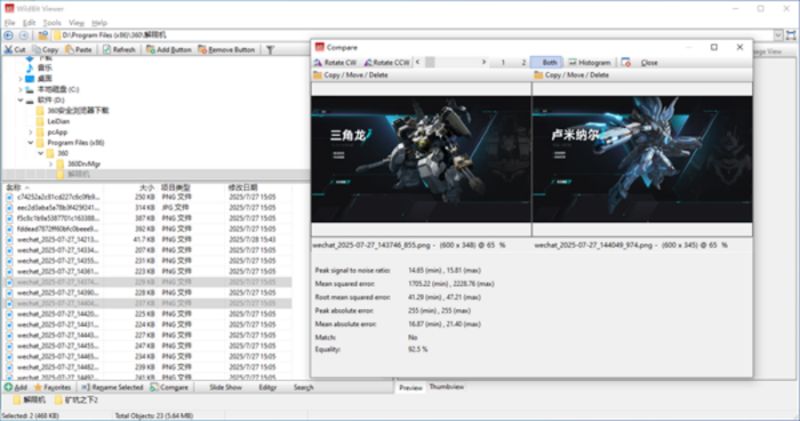Rotate the image clockwise in Compare window

coord(335,62)
